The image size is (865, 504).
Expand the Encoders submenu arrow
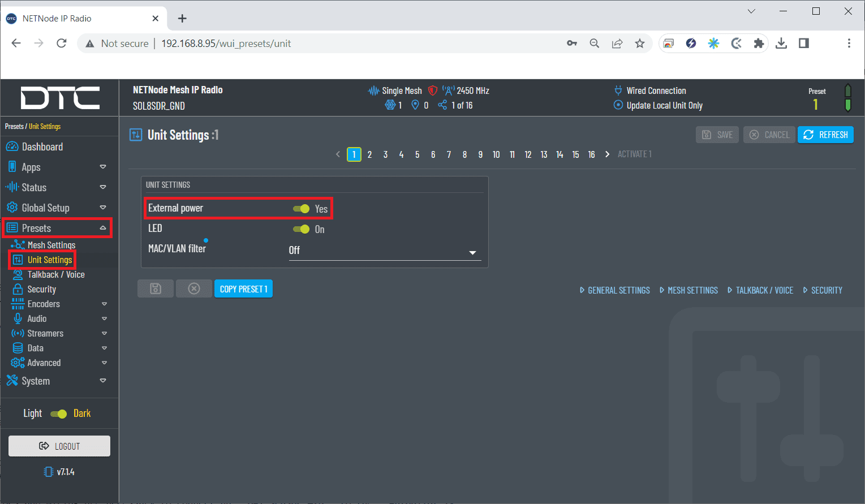pyautogui.click(x=104, y=304)
